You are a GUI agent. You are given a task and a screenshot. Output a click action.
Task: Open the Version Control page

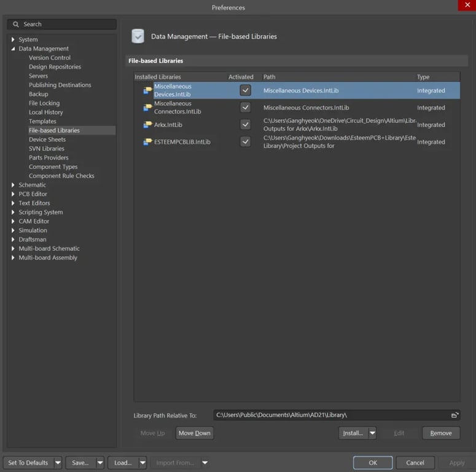50,58
